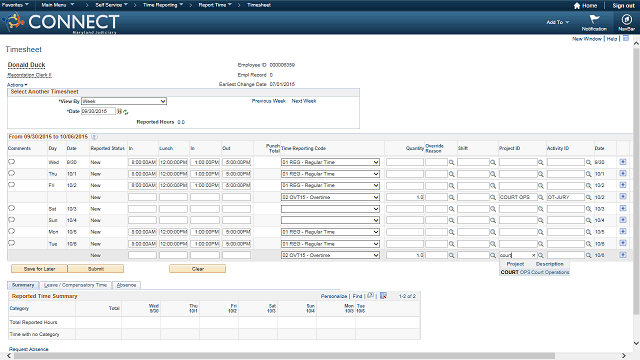Look up Project ID beside COURT OPS

(541, 197)
